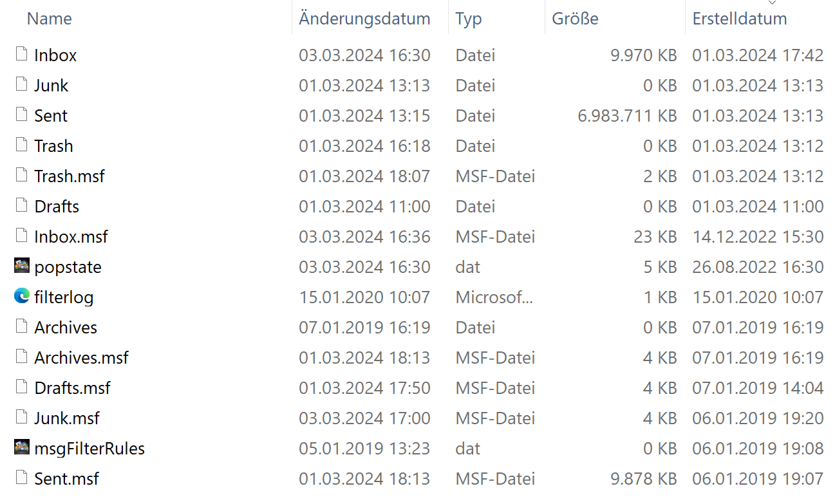Screen dimensions: 835x504
Task: Select the Junk file name
Action: (52, 86)
